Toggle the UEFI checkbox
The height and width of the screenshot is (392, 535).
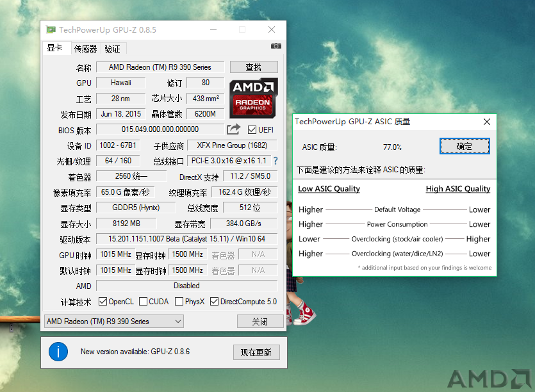tap(252, 129)
